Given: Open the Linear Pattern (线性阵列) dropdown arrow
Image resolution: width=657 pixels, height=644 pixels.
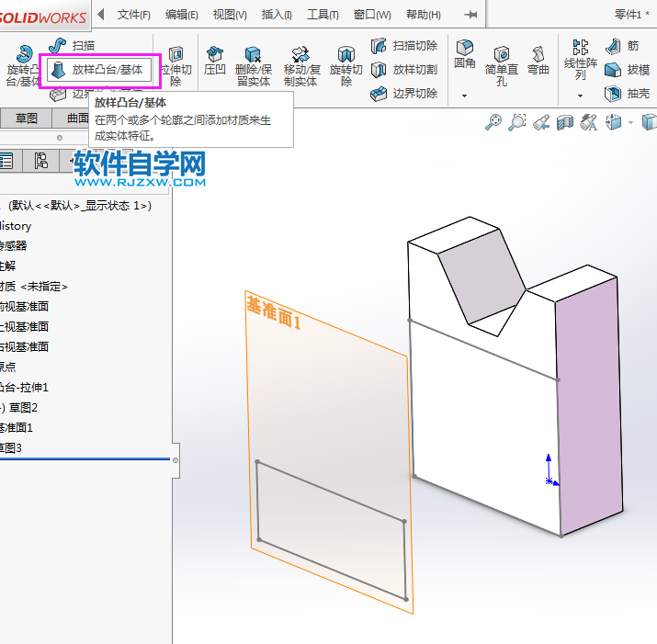Looking at the screenshot, I should (580, 96).
